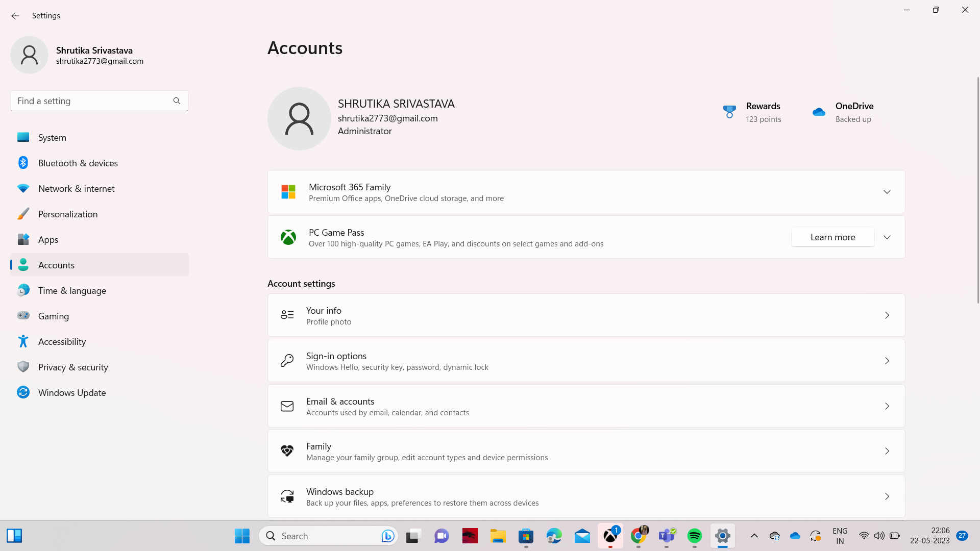980x551 pixels.
Task: Open Rewards points icon
Action: coord(729,112)
